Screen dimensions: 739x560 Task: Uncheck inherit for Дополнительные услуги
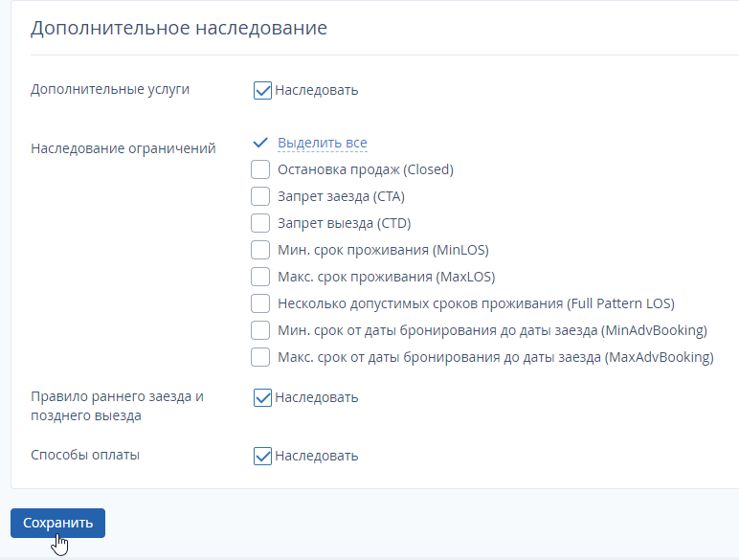(262, 90)
